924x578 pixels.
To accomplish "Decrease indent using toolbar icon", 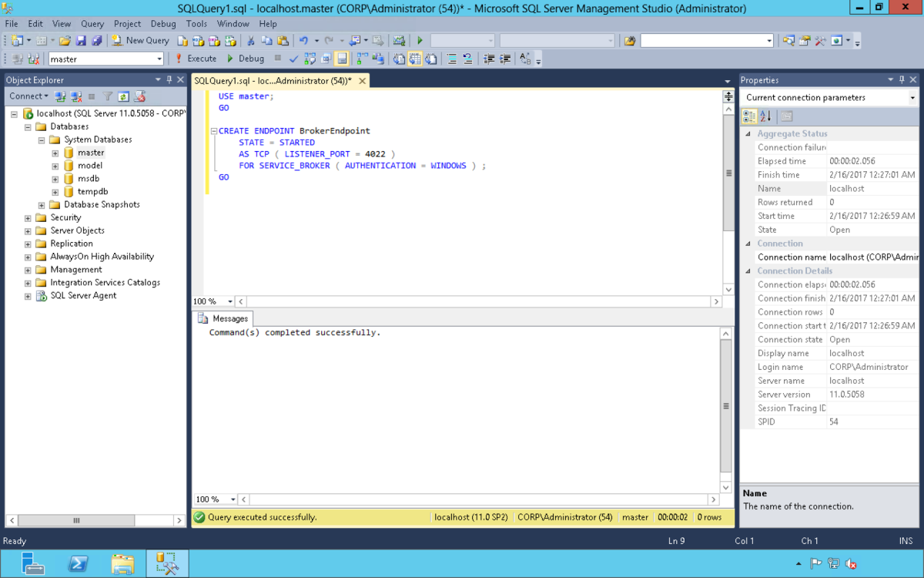I will [x=489, y=59].
